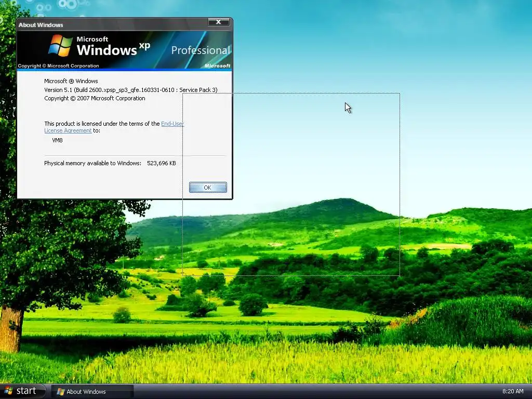Click the Professional edition label in banner

pos(201,50)
